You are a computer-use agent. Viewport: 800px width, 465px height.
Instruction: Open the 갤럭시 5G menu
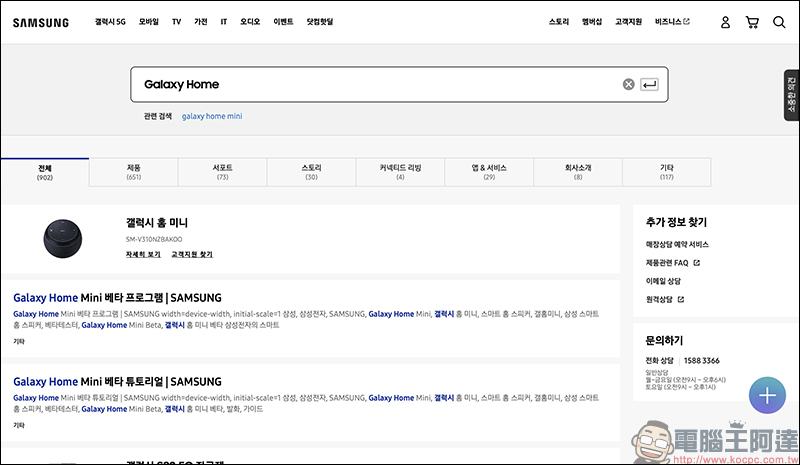click(110, 21)
